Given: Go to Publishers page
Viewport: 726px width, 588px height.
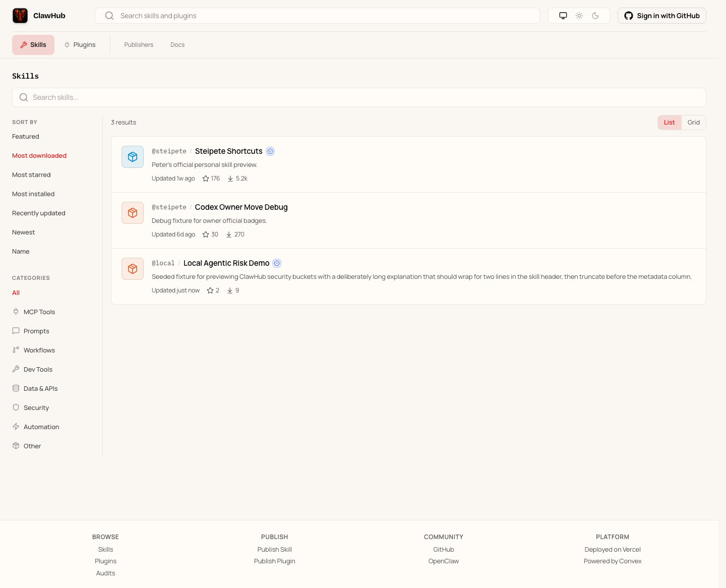Looking at the screenshot, I should point(139,45).
